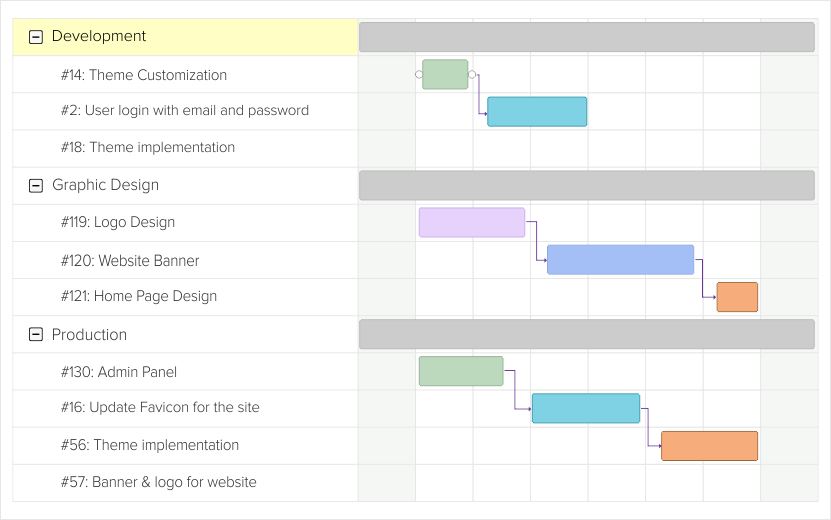831x520 pixels.
Task: Collapse the Production group
Action: click(36, 335)
